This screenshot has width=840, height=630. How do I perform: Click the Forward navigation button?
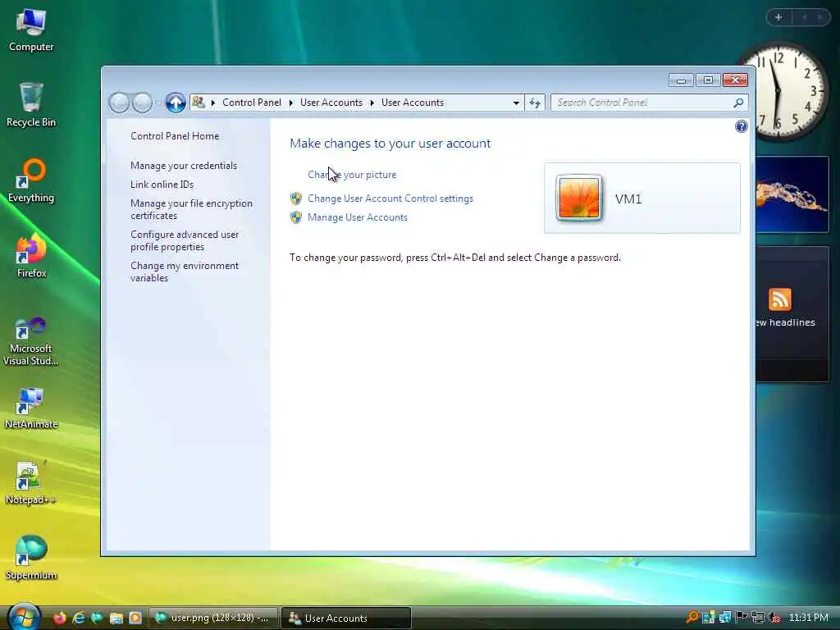[142, 103]
